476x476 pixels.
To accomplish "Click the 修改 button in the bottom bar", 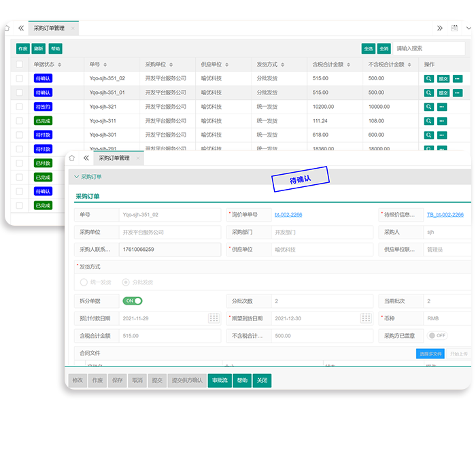I will tap(78, 380).
